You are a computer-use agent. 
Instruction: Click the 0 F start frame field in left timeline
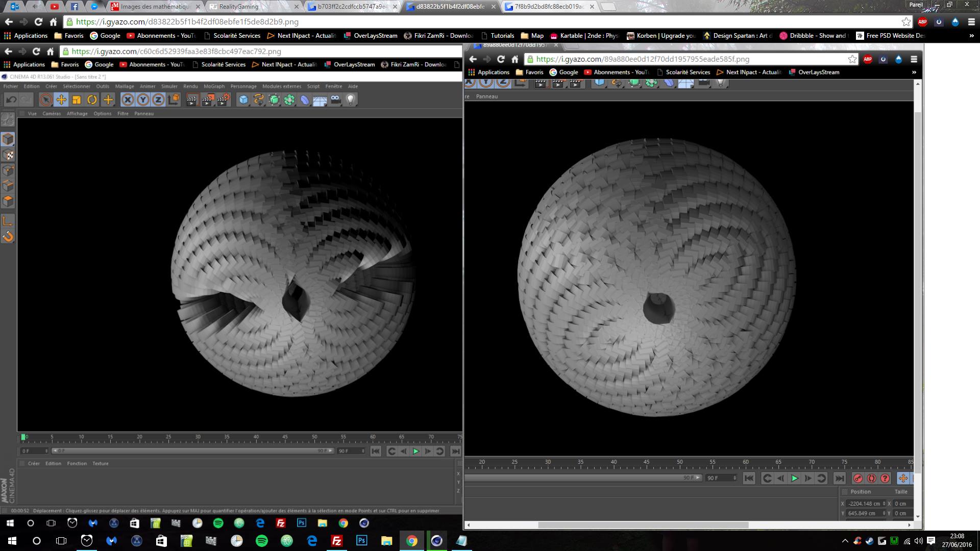click(34, 451)
